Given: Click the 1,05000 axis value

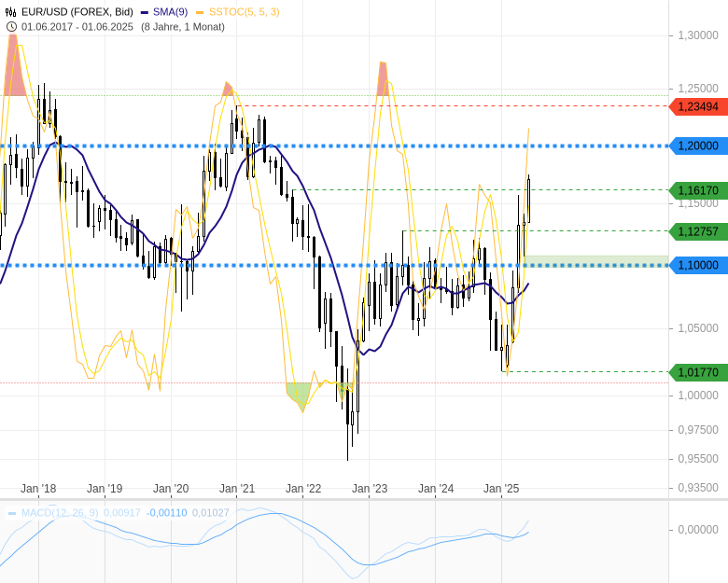Looking at the screenshot, I should (x=698, y=328).
